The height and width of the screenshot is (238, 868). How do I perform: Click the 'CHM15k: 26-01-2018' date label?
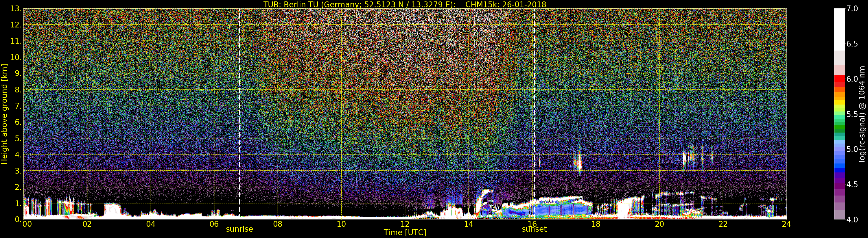506,4
